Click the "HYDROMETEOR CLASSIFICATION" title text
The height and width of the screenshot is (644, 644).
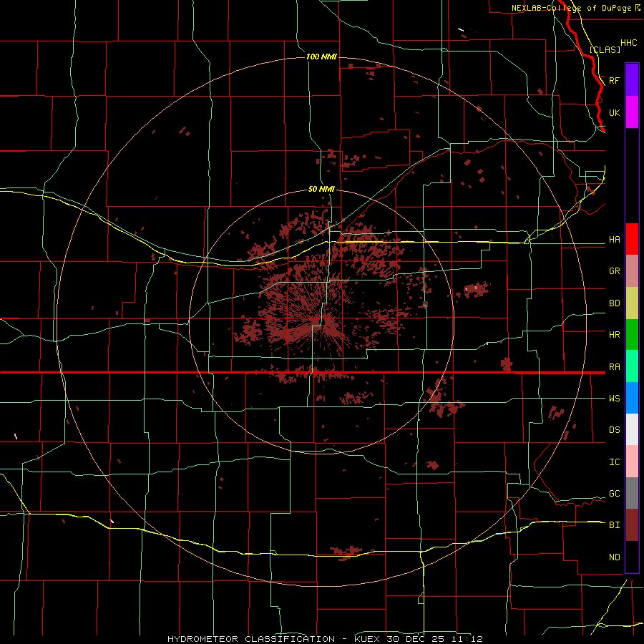[251, 639]
